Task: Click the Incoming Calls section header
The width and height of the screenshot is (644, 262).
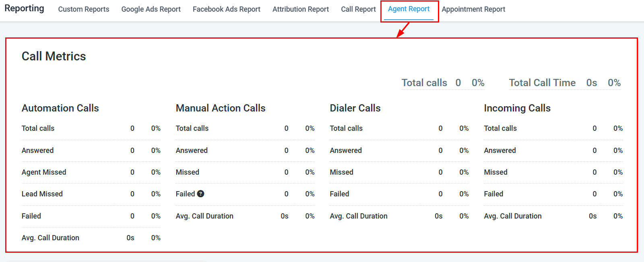Action: pyautogui.click(x=517, y=108)
